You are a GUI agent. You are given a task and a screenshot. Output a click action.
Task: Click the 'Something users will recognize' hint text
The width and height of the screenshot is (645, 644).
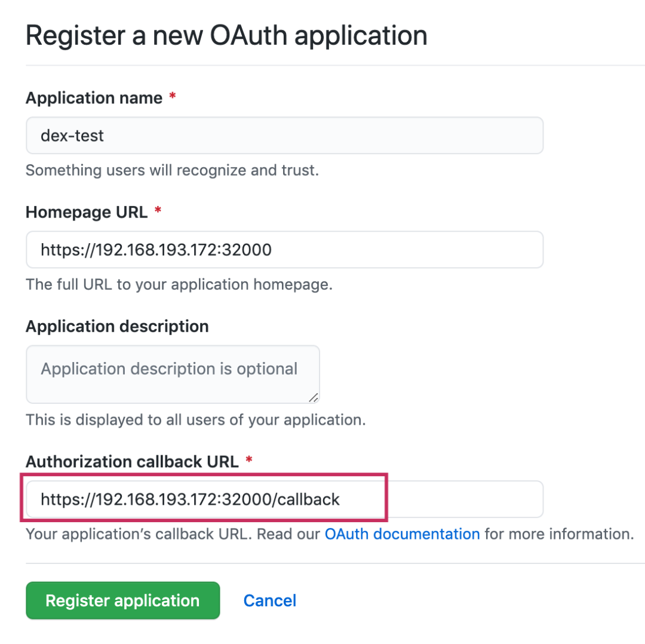pos(172,170)
